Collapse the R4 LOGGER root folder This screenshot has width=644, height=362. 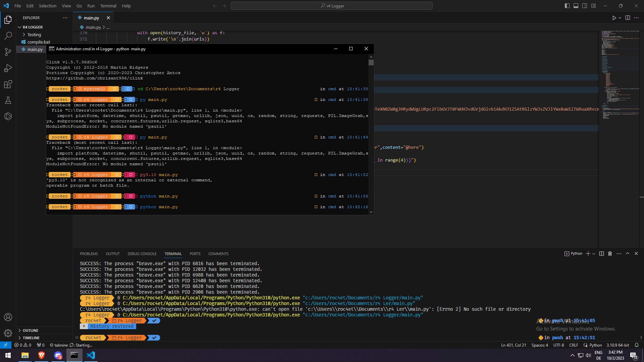(33, 27)
